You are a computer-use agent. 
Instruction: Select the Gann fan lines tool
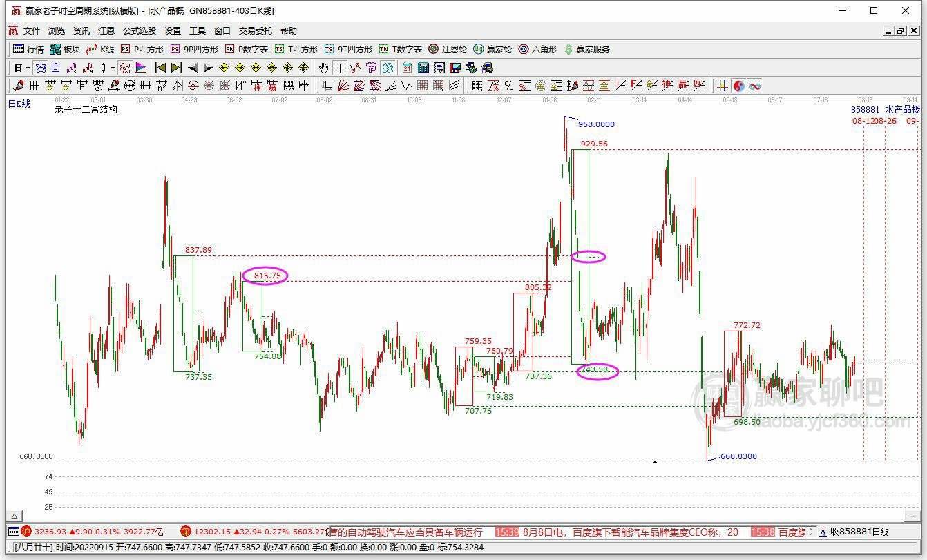(343, 86)
